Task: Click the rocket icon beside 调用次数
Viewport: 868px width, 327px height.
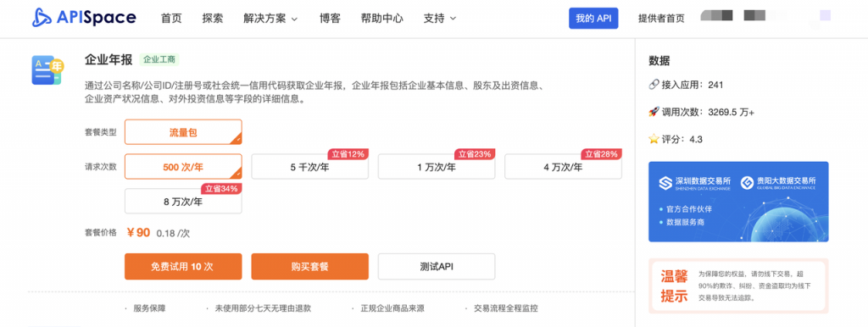Action: [654, 113]
